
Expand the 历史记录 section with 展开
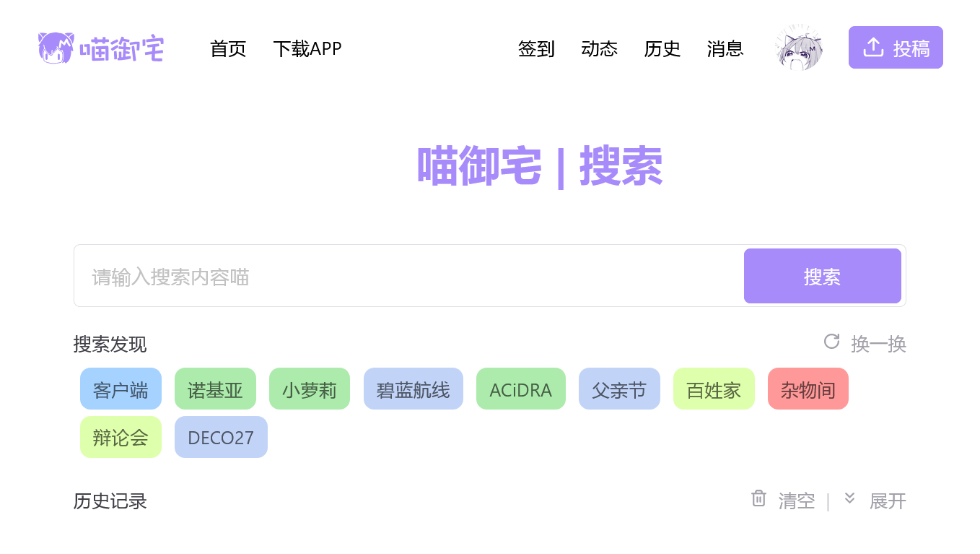(888, 501)
